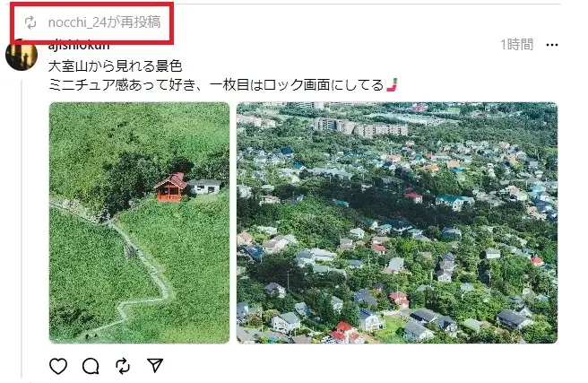588x383 pixels.
Task: Repost using the circular arrows icon below photos
Action: coord(123,366)
